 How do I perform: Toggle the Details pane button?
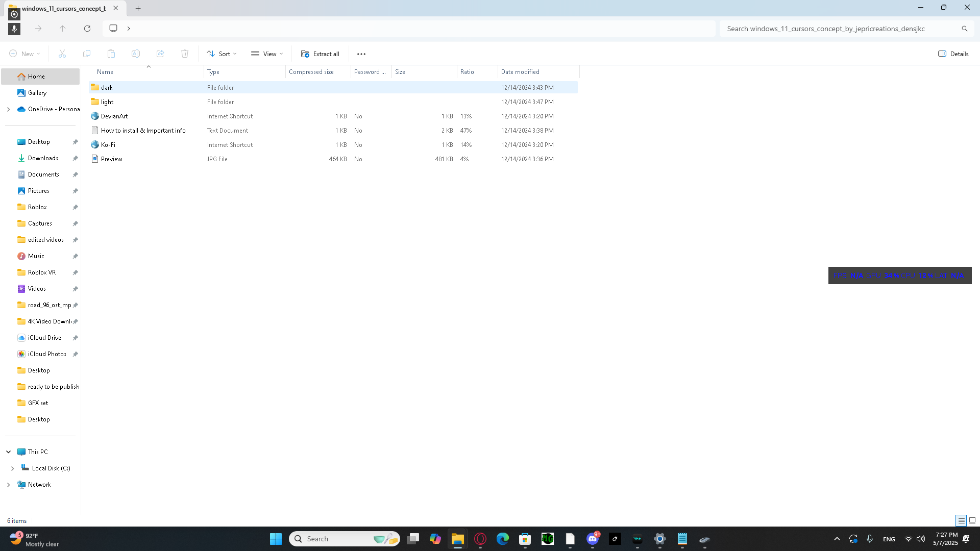953,54
